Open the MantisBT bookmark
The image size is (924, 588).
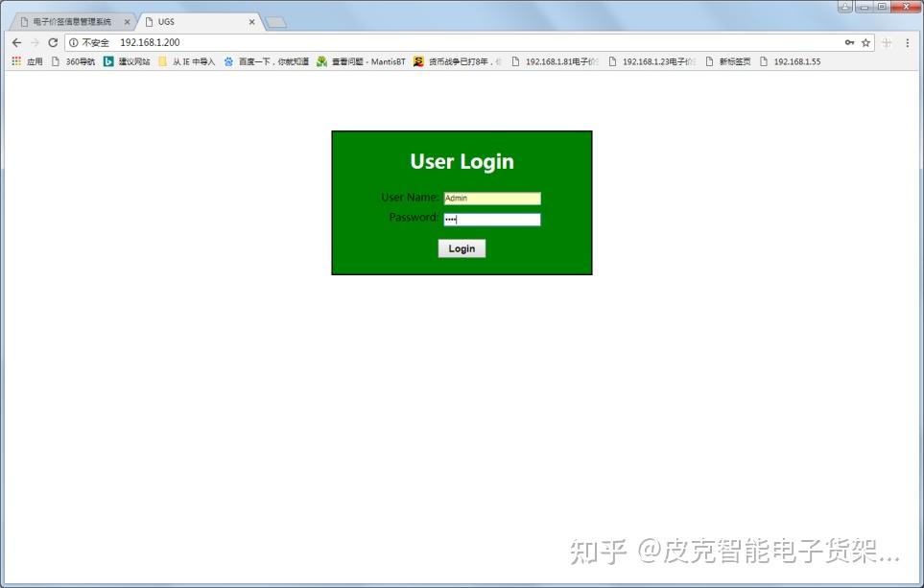(x=361, y=61)
